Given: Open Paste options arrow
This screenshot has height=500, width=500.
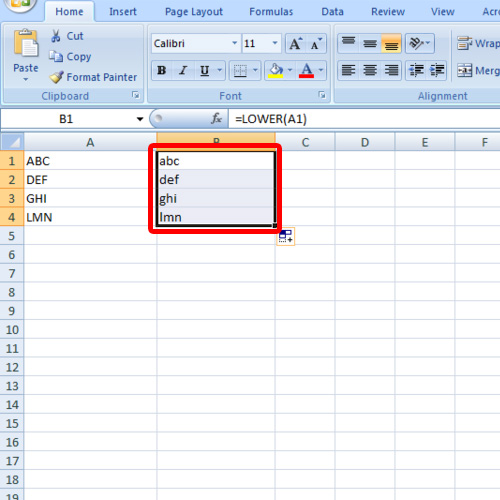Looking at the screenshot, I should 26,80.
